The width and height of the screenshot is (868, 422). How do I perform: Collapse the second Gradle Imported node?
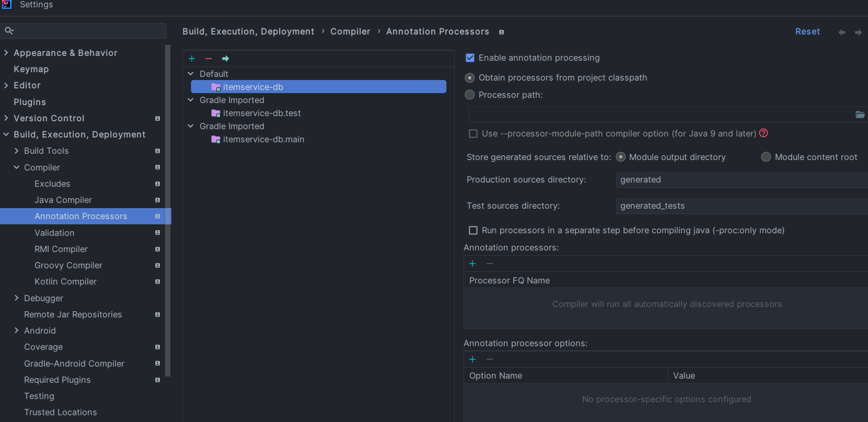click(x=191, y=126)
